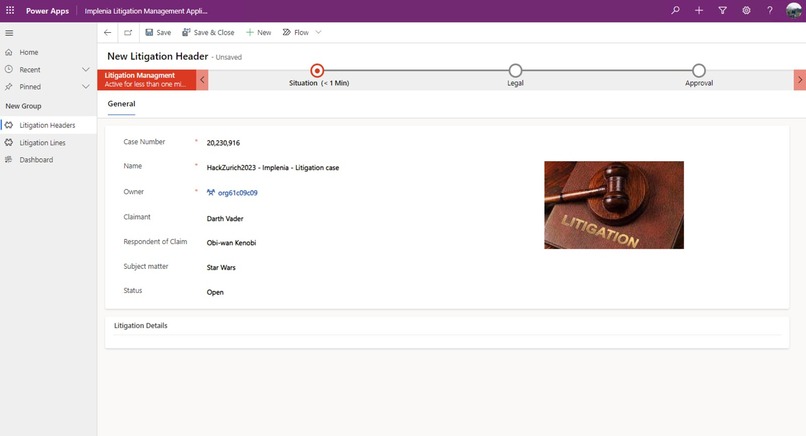
Task: Click the Case Number field value
Action: [x=223, y=143]
